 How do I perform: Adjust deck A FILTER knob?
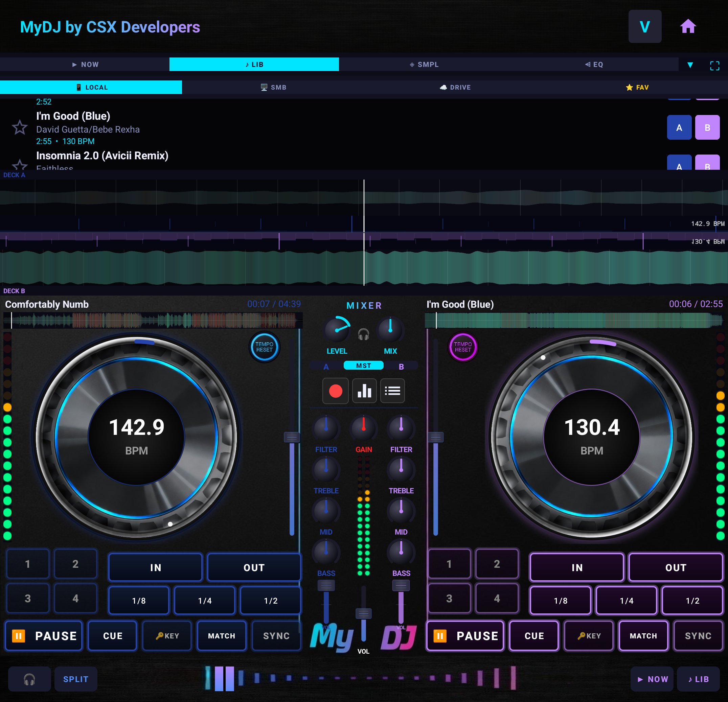pos(326,428)
